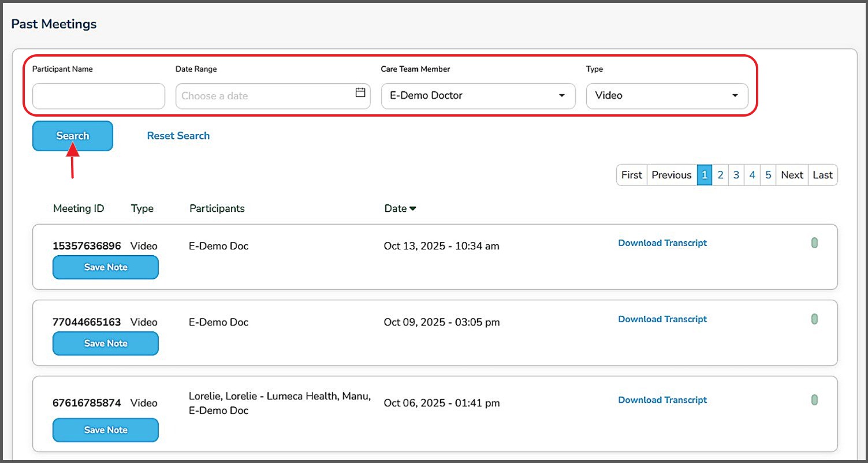Jump to page 5 of results
868x463 pixels.
[x=768, y=175]
